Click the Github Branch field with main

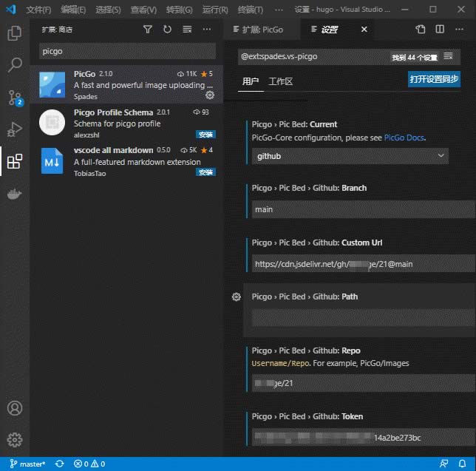[x=364, y=209]
